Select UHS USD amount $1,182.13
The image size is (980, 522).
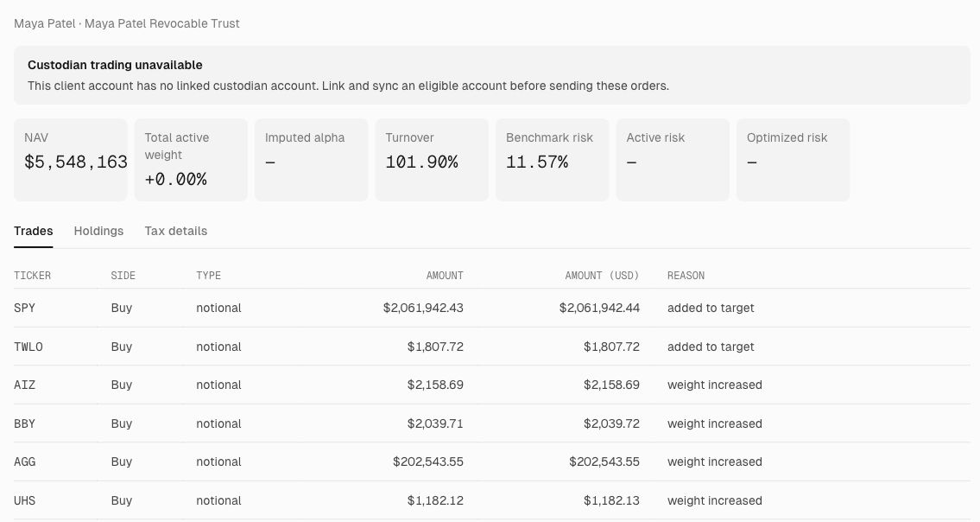tap(611, 500)
